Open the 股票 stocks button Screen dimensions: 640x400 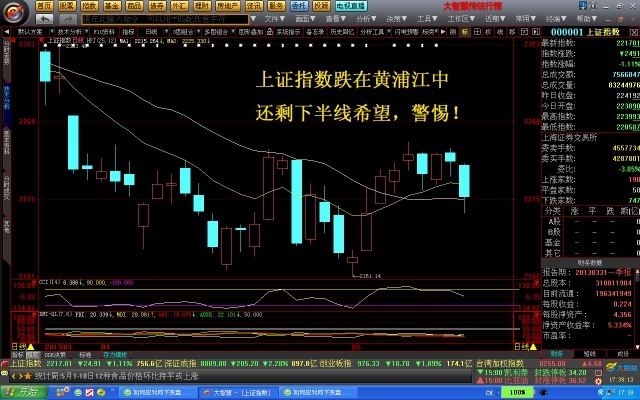[x=67, y=6]
